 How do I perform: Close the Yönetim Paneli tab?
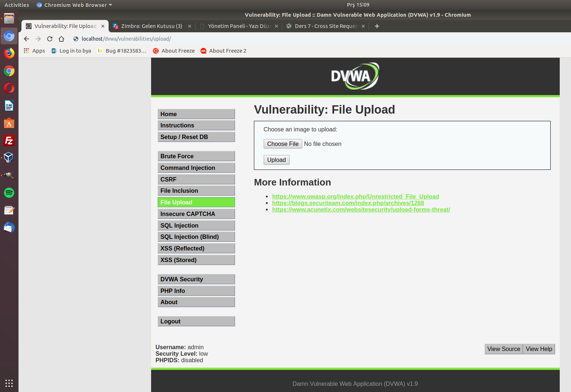click(x=276, y=26)
